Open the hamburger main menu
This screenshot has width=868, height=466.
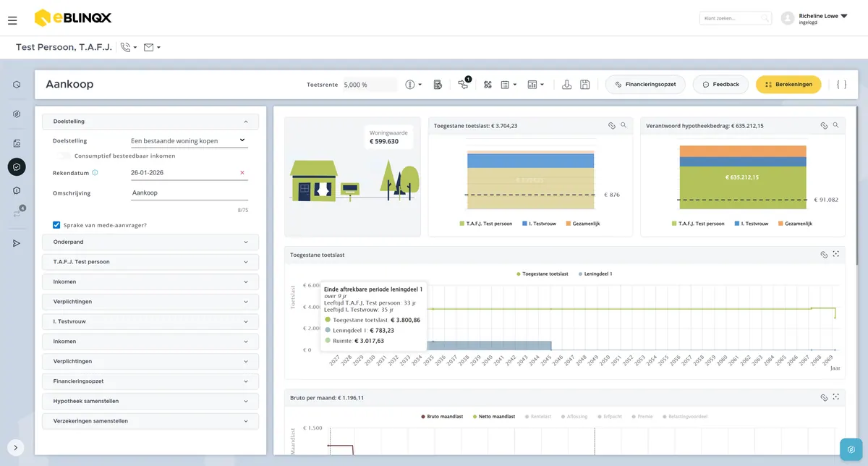tap(12, 20)
